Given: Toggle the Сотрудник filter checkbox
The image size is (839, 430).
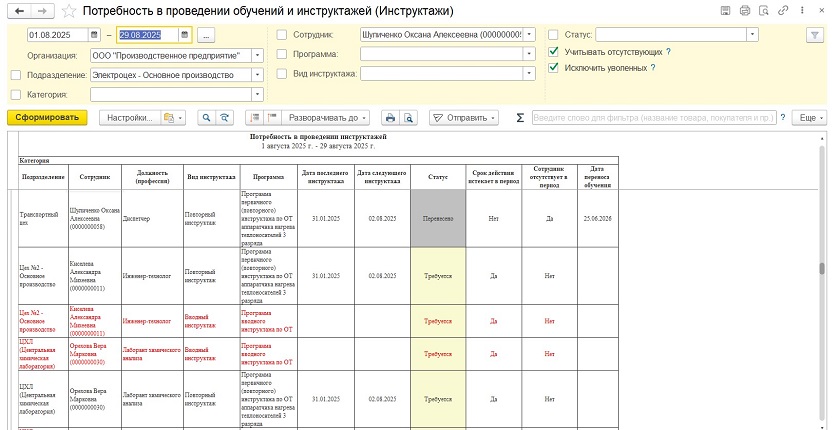Looking at the screenshot, I should click(281, 35).
